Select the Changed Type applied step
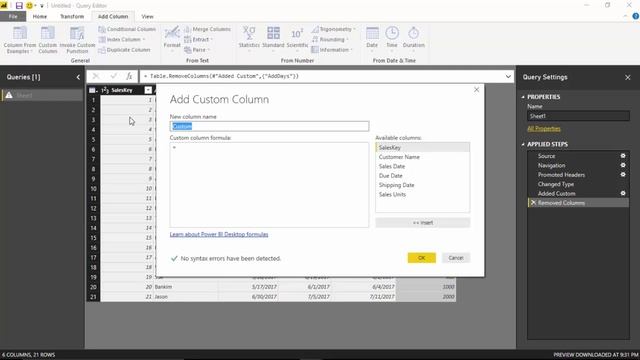This screenshot has width=640, height=360. coord(578,184)
